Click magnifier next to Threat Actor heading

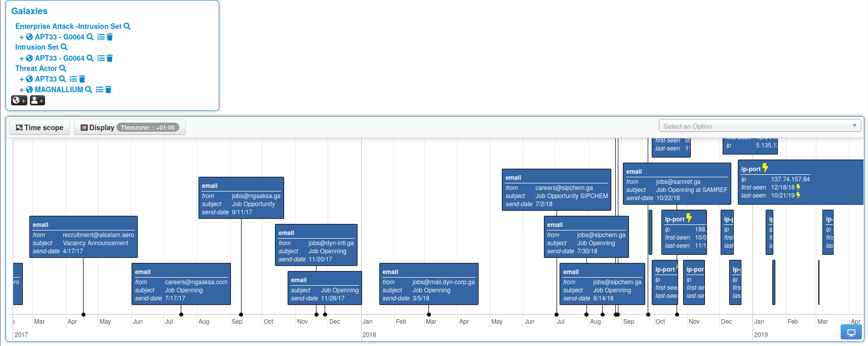pos(63,68)
